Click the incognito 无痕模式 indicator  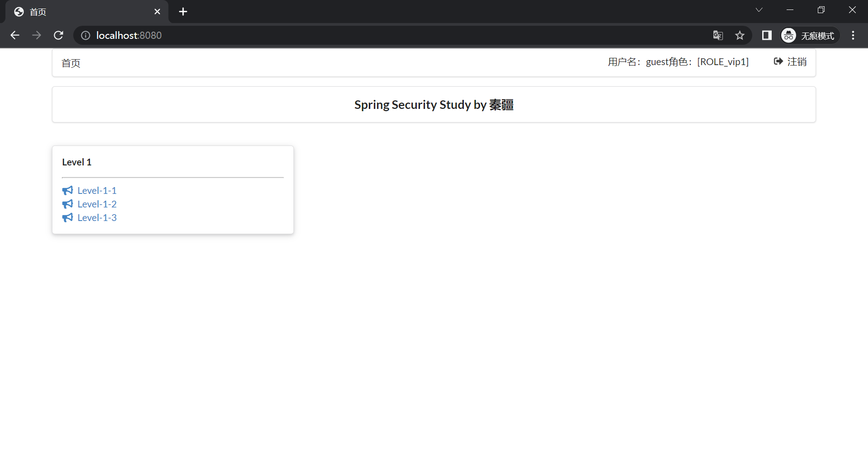(809, 35)
